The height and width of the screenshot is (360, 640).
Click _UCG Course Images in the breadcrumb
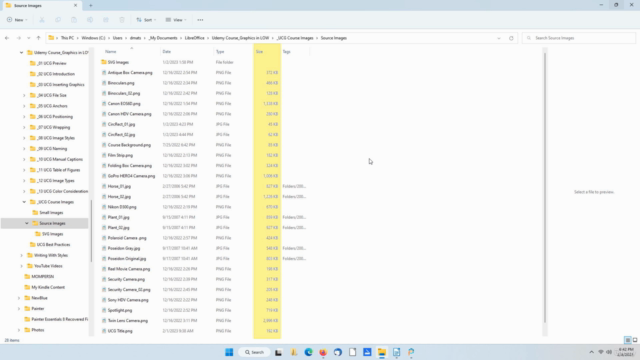[295, 38]
